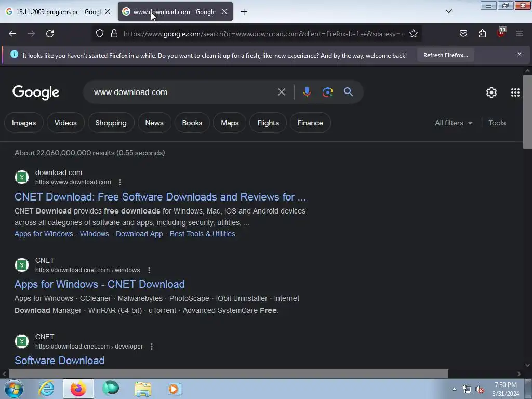This screenshot has height=399, width=532.
Task: Open a new tab with plus button
Action: (x=244, y=12)
